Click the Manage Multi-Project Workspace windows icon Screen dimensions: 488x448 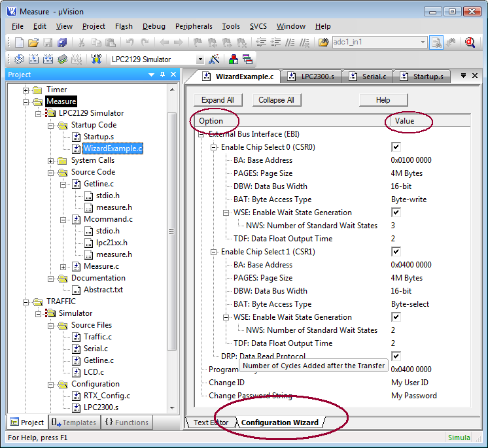click(248, 59)
